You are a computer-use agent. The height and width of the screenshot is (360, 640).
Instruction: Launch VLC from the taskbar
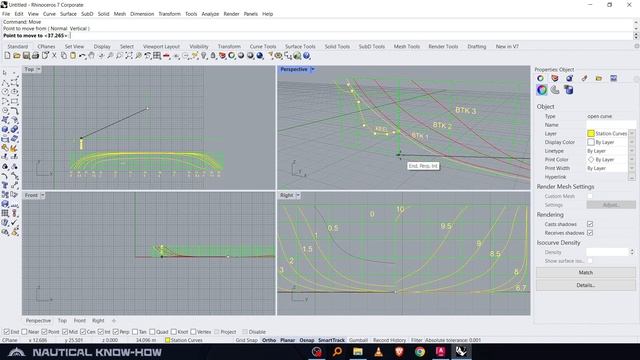coord(378,351)
